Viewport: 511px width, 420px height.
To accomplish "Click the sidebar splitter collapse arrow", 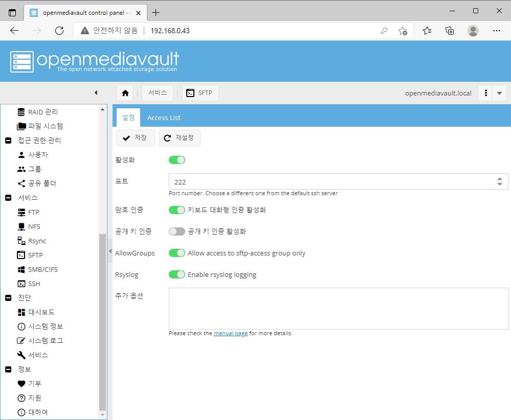I will (110, 251).
